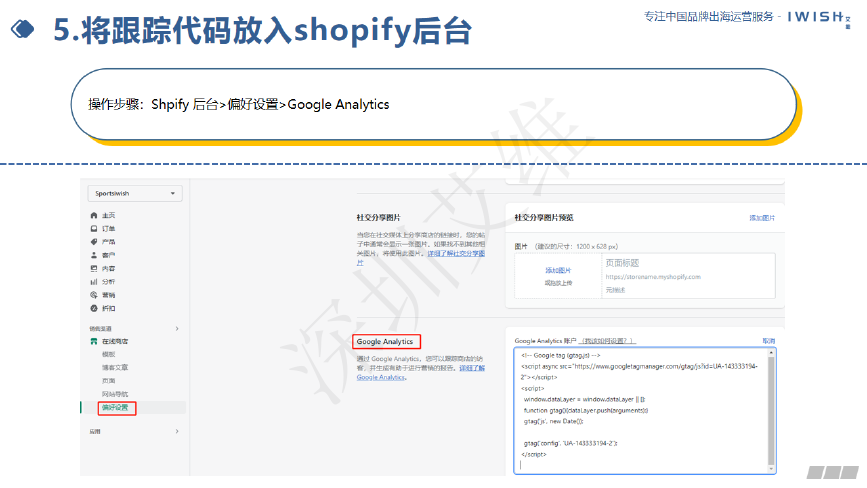
Task: Click the discounts percent icon beside 折扣
Action: point(94,308)
